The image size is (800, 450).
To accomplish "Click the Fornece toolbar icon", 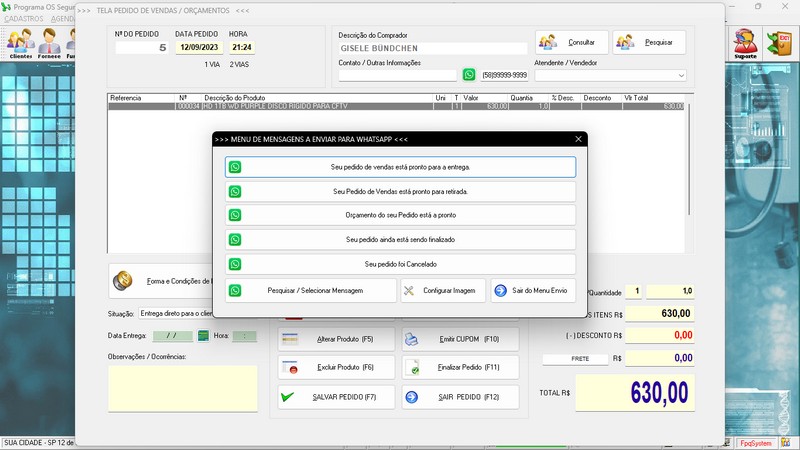I will tap(49, 43).
